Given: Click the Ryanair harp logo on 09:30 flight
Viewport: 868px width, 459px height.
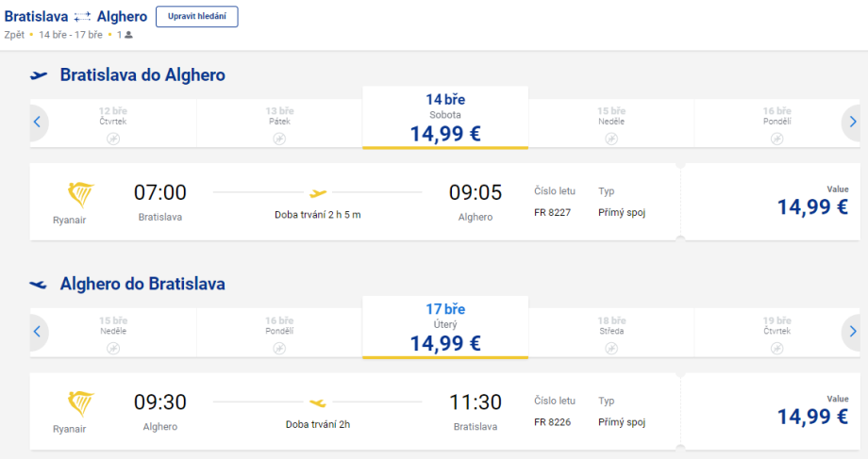Looking at the screenshot, I should tap(81, 405).
